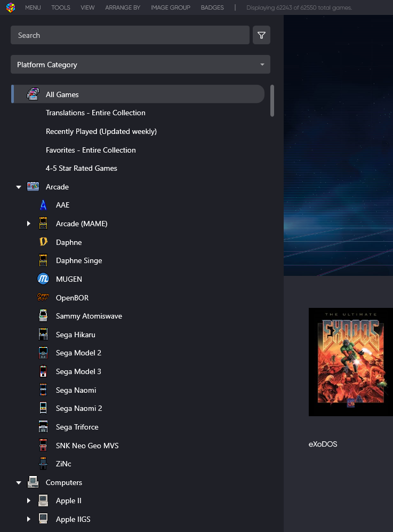This screenshot has height=532, width=393.
Task: Select the Sammy Atomiswave label
Action: (89, 316)
